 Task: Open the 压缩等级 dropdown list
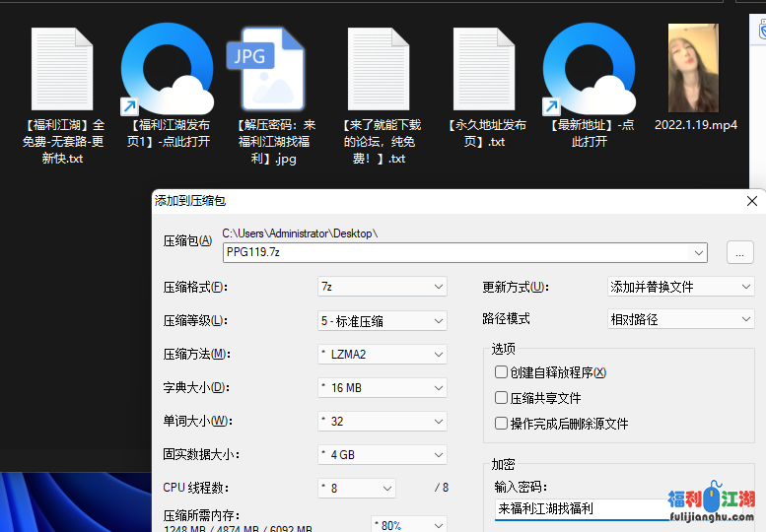[383, 320]
